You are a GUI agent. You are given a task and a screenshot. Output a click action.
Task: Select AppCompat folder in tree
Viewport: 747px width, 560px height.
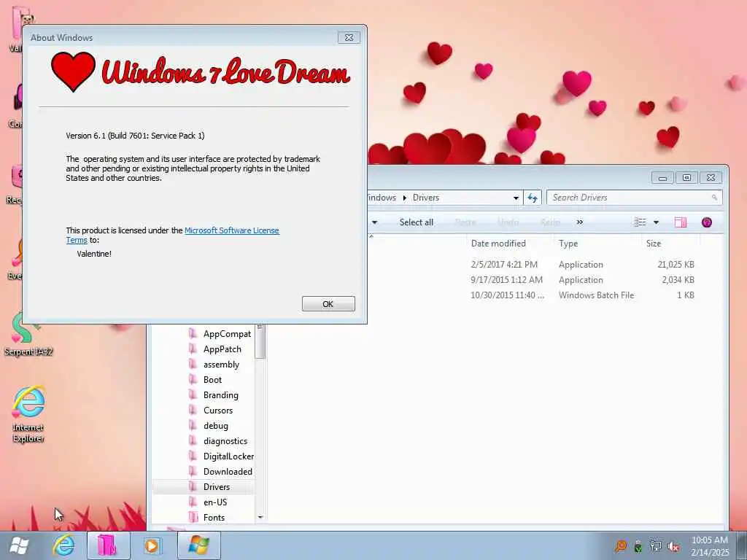click(x=227, y=334)
